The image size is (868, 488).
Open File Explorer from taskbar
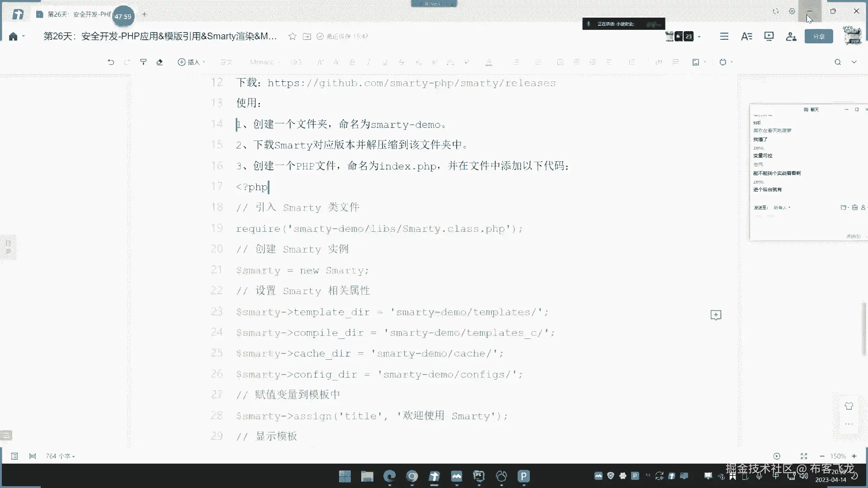367,476
